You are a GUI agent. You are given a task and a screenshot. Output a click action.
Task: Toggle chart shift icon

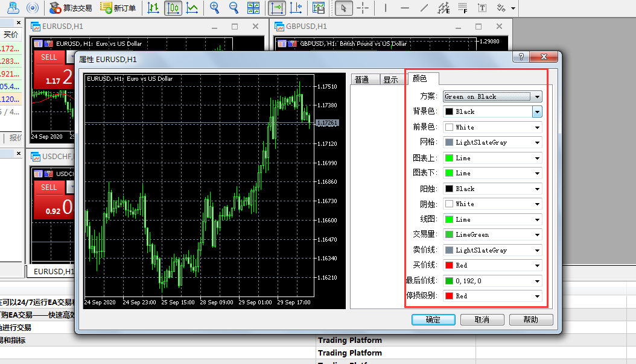296,8
